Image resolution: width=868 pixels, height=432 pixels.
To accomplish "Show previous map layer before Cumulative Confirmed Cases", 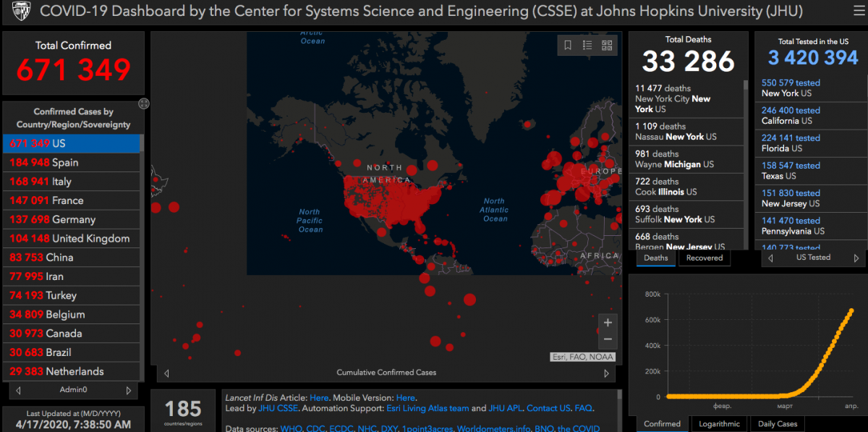I will coord(166,373).
